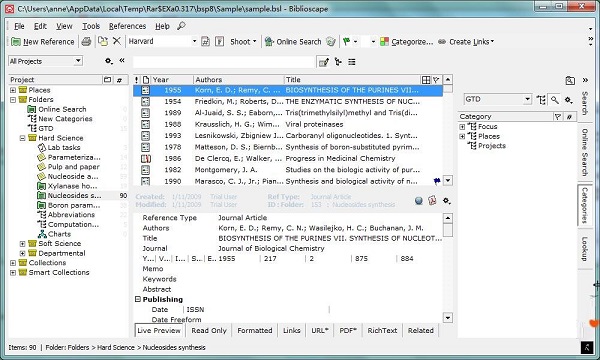Click the window icon in Project header
Image resolution: width=600 pixels, height=360 pixels.
click(x=108, y=80)
